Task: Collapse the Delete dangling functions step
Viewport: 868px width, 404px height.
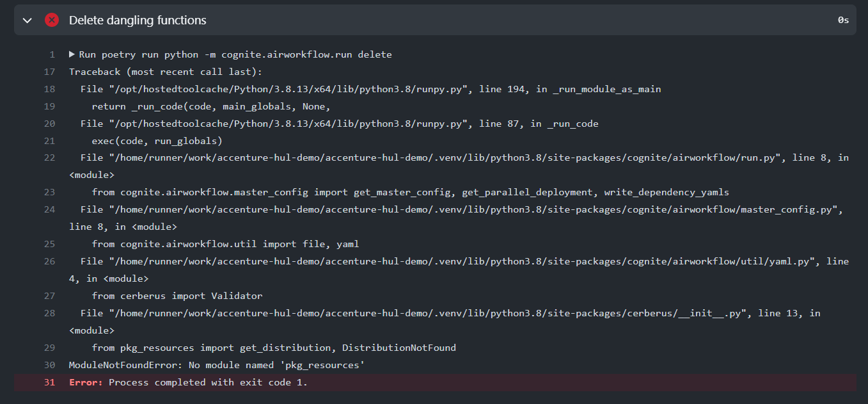Action: point(28,20)
